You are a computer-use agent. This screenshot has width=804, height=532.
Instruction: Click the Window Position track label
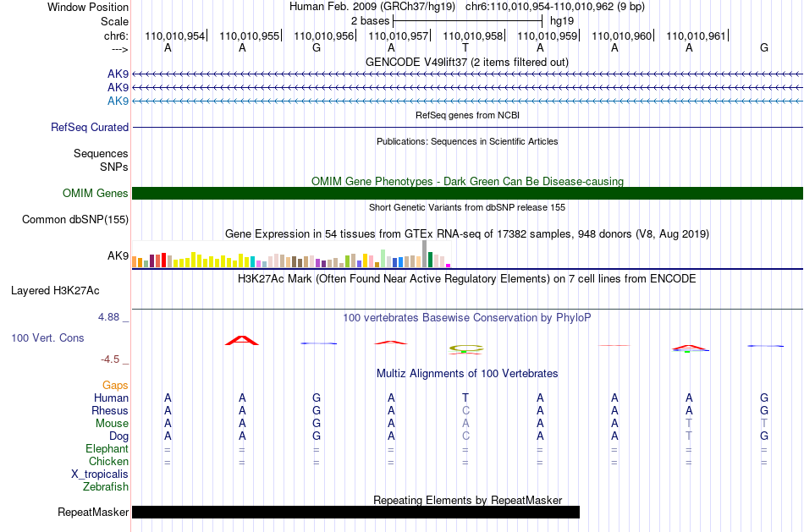click(x=88, y=7)
